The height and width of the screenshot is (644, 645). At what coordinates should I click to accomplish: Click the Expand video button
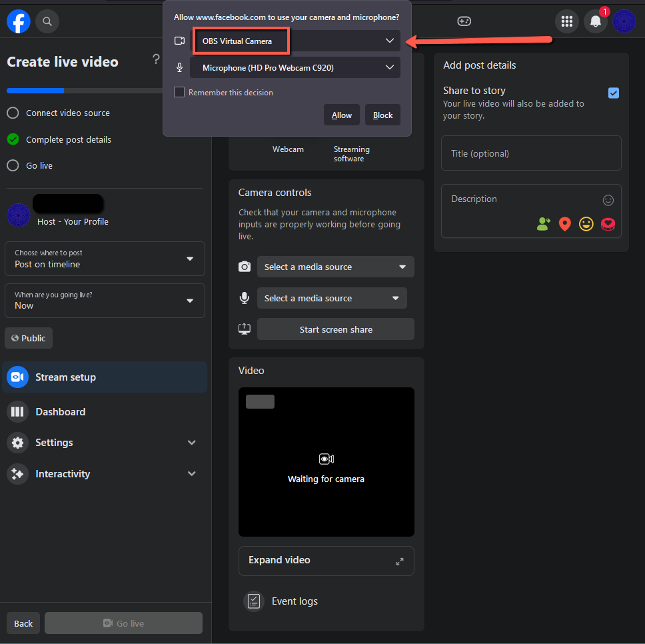[x=326, y=561]
